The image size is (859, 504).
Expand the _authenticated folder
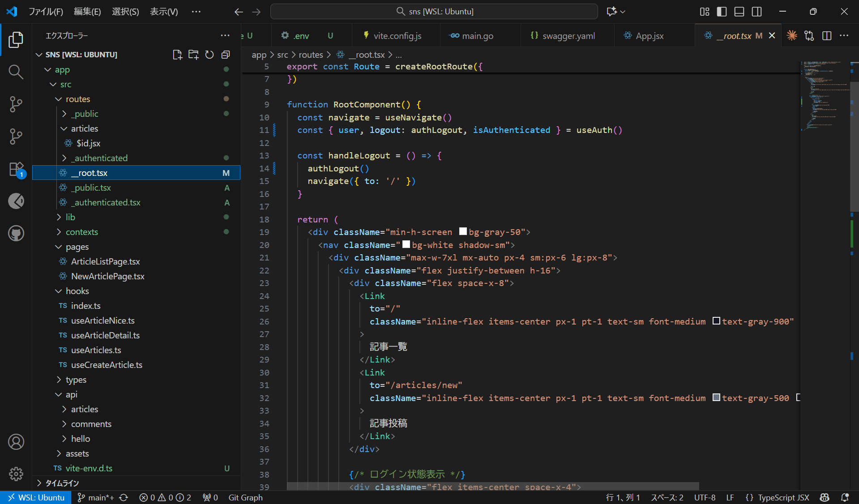pyautogui.click(x=99, y=158)
